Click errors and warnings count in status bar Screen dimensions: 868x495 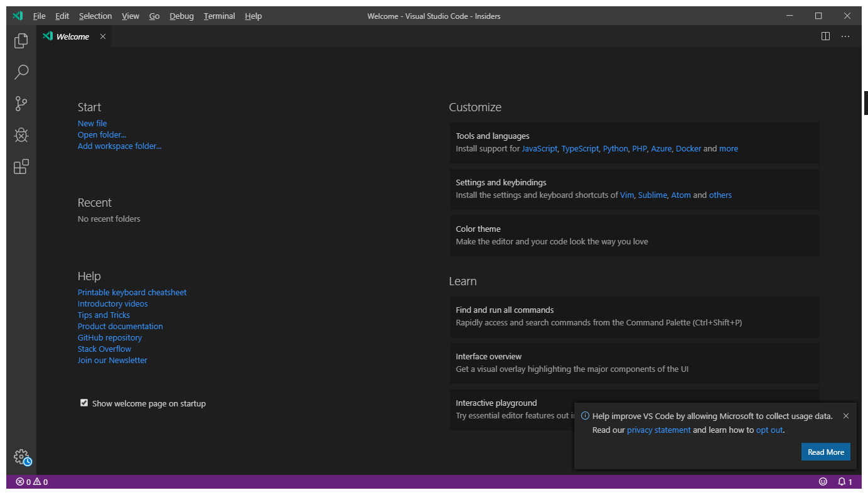coord(32,482)
